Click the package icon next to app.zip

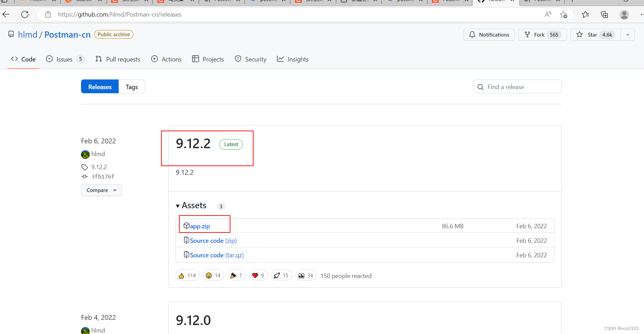(x=187, y=226)
